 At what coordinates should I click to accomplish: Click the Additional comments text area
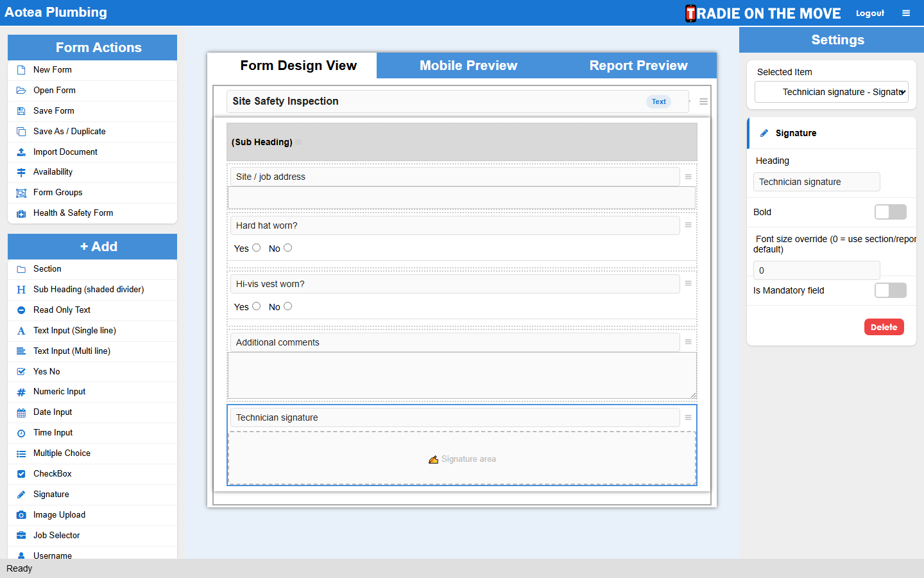(462, 375)
